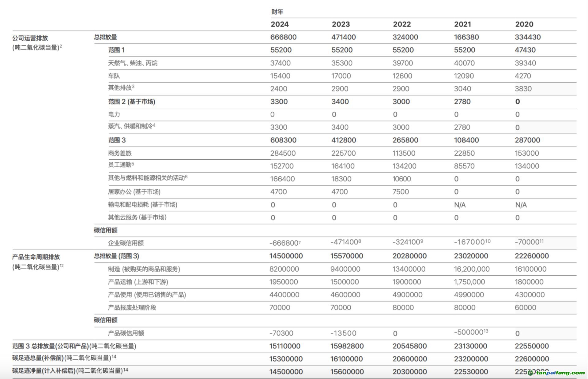Click the 47430 Scope 1 value
Image resolution: width=588 pixels, height=379 pixels.
[525, 50]
